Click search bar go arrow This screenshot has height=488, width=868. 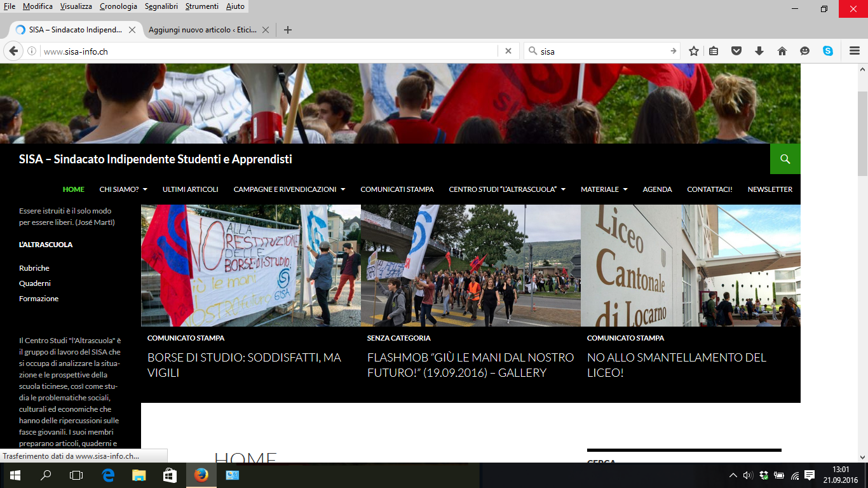coord(673,51)
